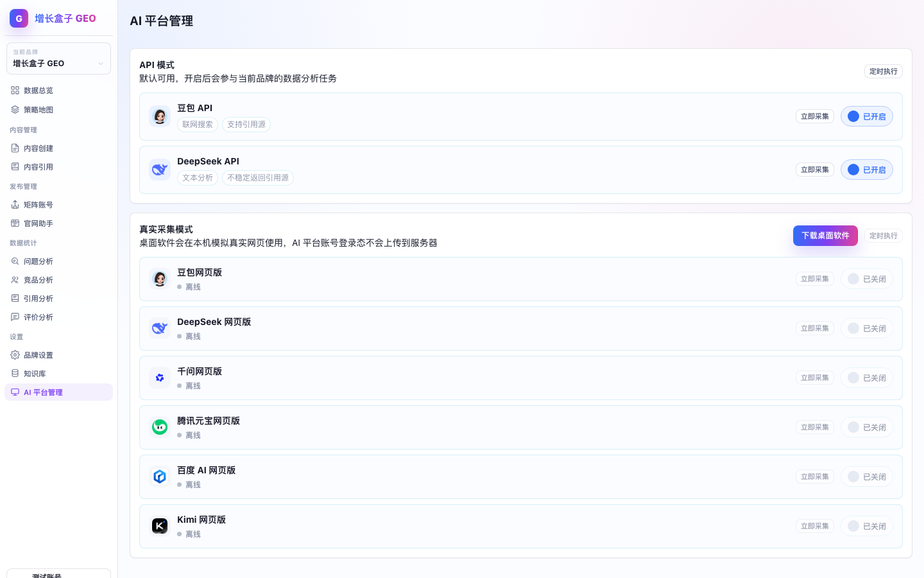Turn off the 豆包 API 已开启 toggle
This screenshot has height=578, width=924.
point(867,116)
